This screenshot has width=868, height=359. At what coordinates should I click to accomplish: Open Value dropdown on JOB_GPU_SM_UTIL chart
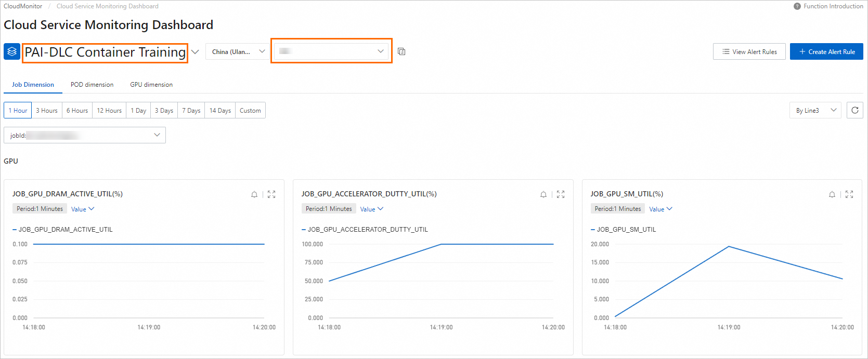[x=660, y=209]
